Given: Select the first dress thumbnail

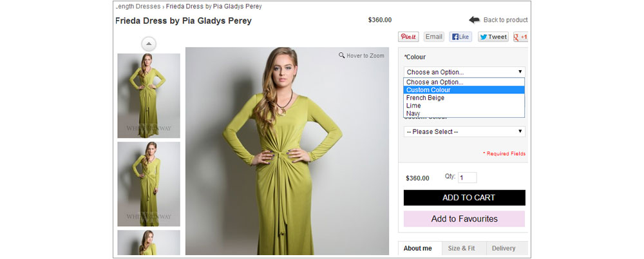Looking at the screenshot, I should tap(149, 95).
